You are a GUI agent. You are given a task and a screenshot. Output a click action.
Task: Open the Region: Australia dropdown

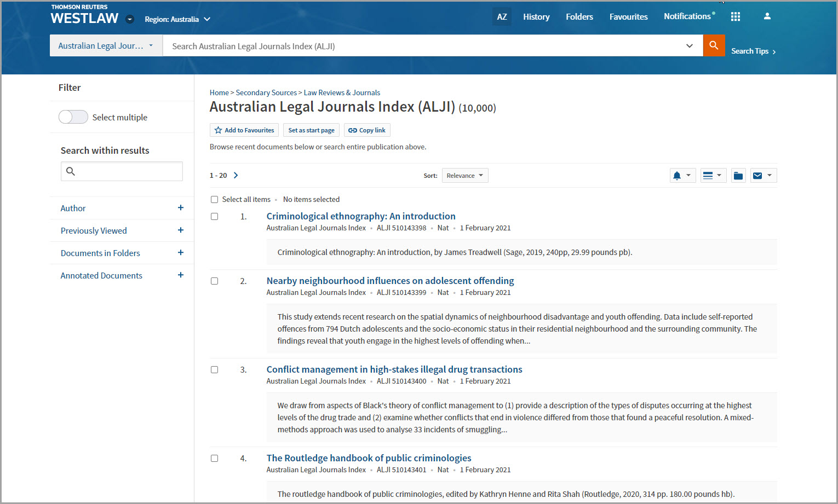[x=177, y=19]
